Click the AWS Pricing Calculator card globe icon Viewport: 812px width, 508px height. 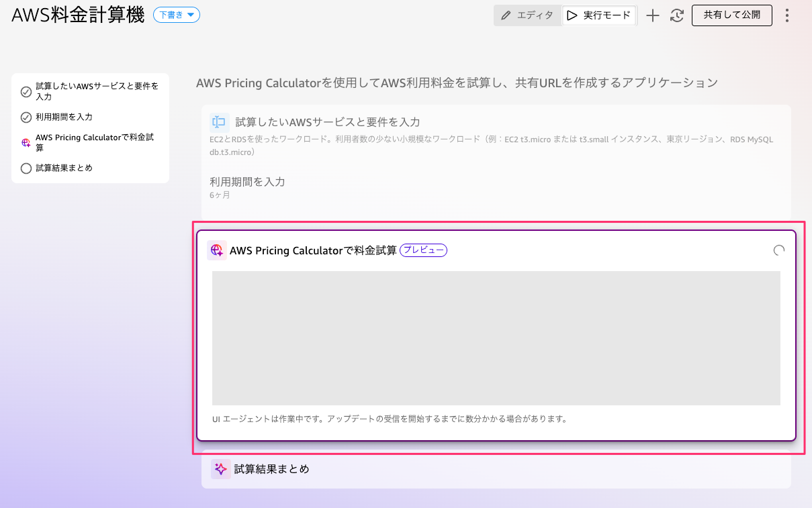216,250
